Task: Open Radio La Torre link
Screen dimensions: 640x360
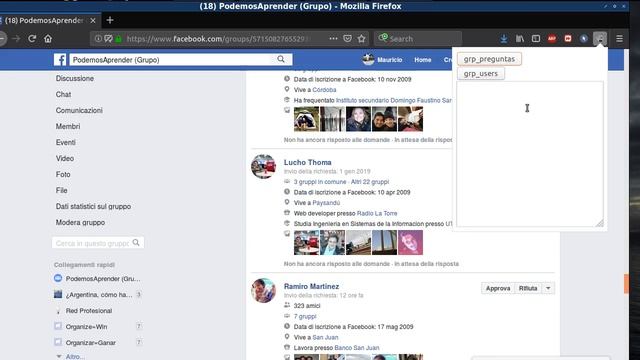Action: (x=377, y=213)
